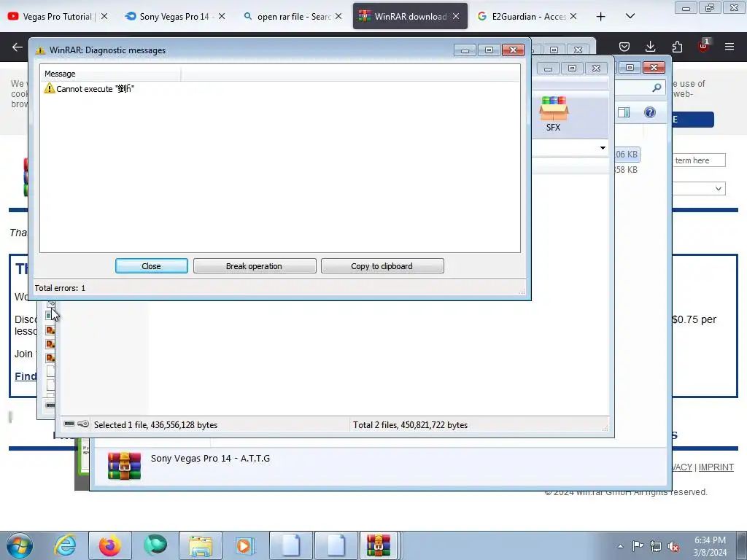
Task: Click the warning icon beside Cannot execute message
Action: click(x=50, y=88)
